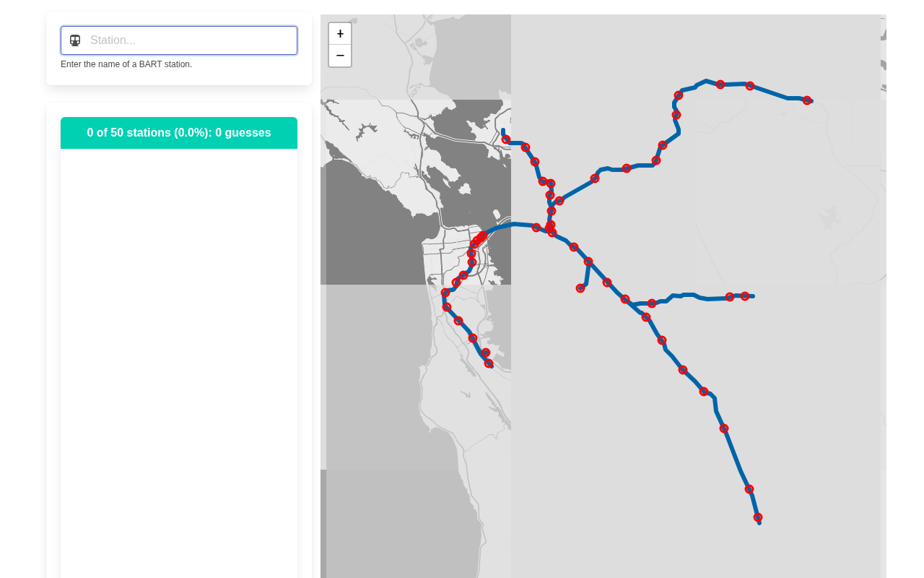Screen dimensions: 924x578
Task: Select the easternmost marker on the middle branch
Action: point(745,296)
